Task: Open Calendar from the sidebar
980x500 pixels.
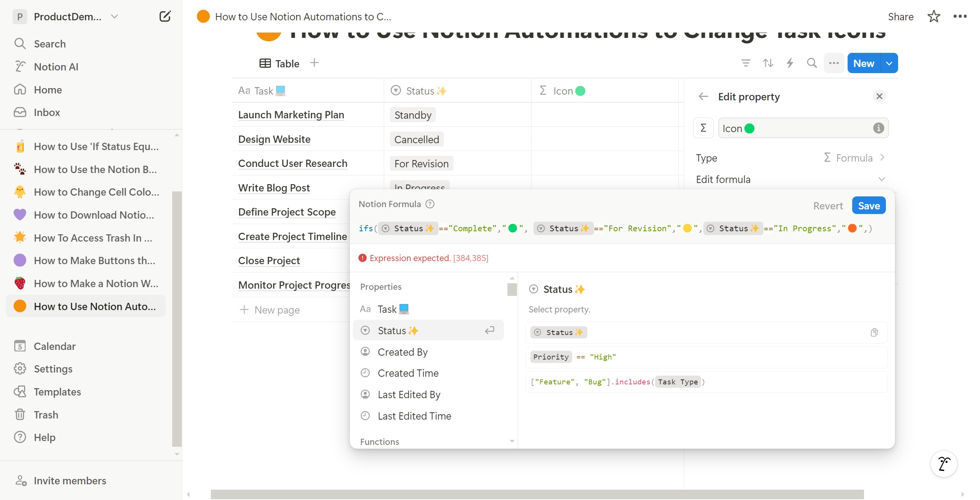Action: (x=55, y=346)
